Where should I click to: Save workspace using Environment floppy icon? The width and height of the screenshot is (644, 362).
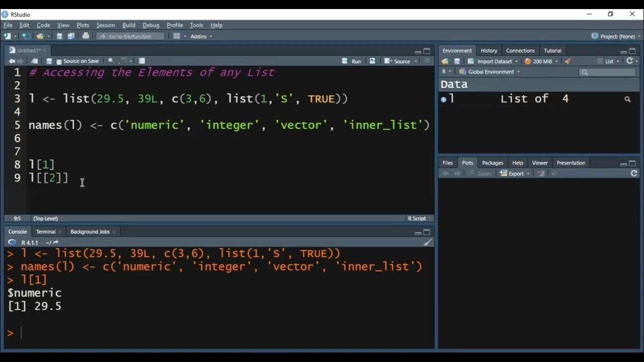click(x=457, y=61)
